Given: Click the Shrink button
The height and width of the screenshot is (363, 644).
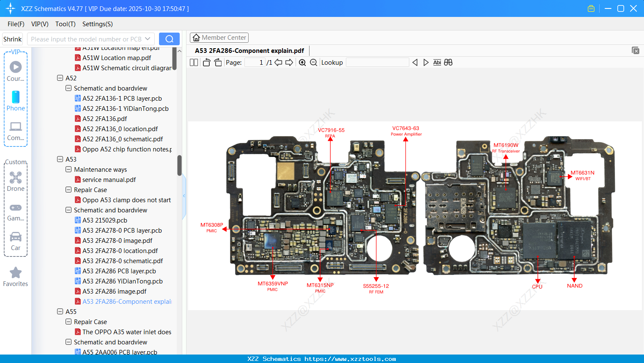Looking at the screenshot, I should [x=13, y=39].
